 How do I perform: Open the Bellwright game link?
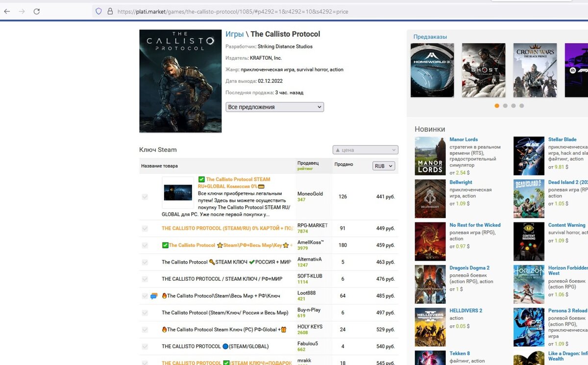(461, 182)
